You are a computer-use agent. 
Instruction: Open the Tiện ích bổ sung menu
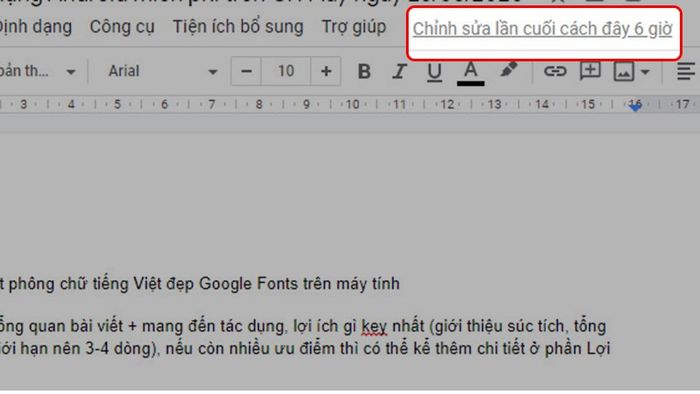238,27
